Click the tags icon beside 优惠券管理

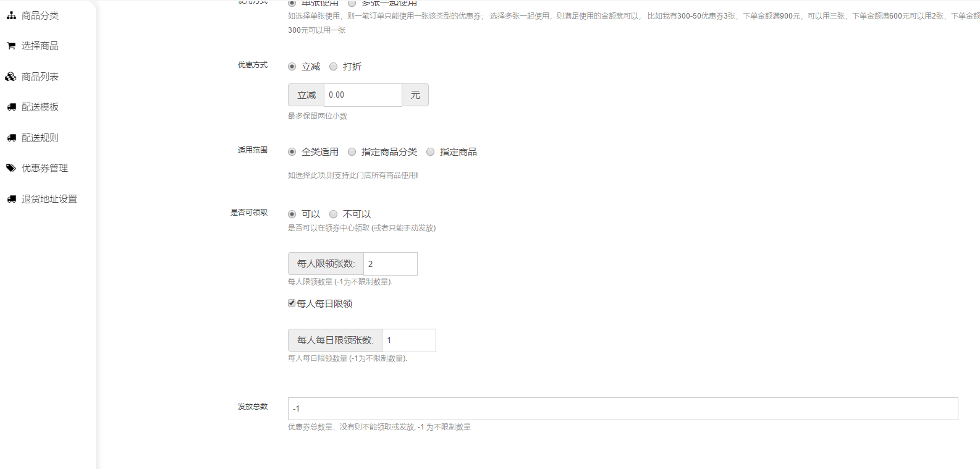point(11,168)
